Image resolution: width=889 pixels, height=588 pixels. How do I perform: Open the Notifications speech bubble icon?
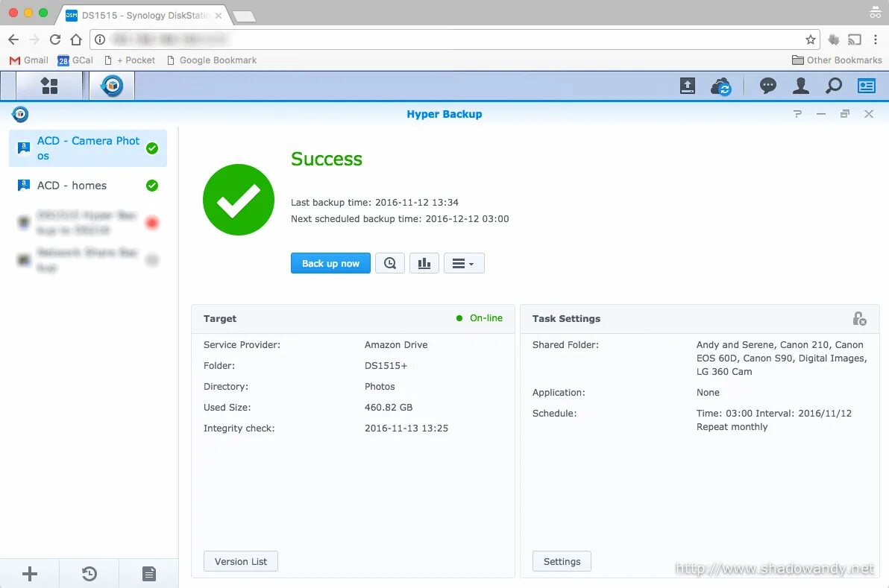767,86
